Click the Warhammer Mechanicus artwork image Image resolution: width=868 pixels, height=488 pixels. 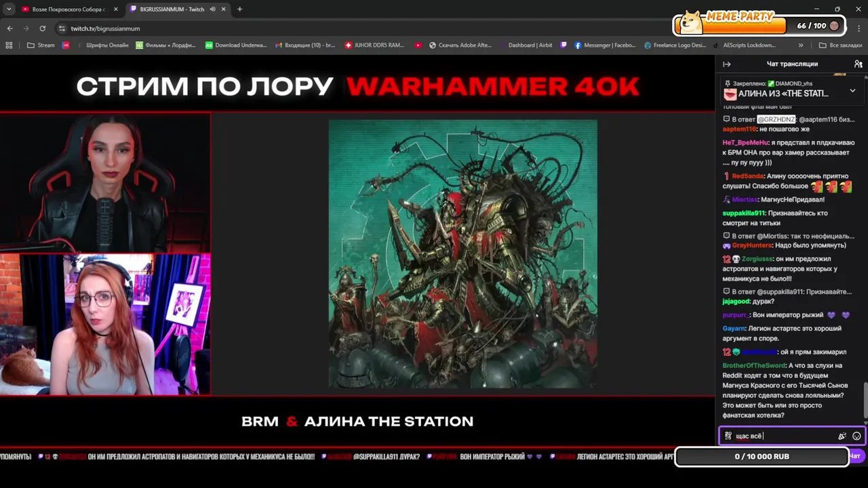[462, 253]
